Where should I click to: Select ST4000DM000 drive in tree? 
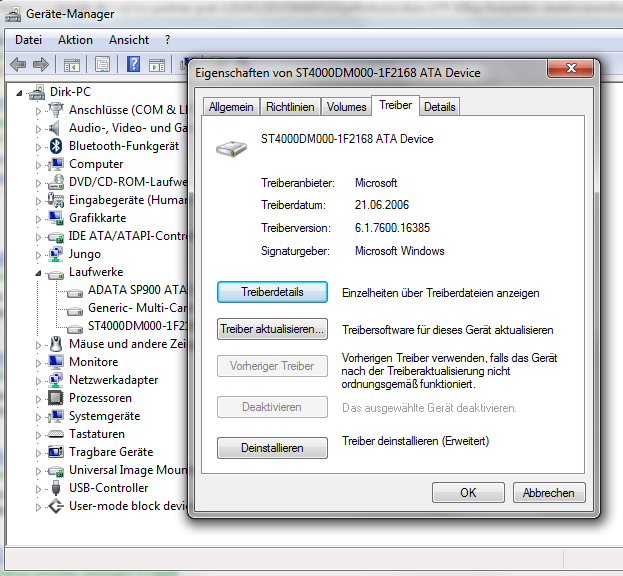137,326
